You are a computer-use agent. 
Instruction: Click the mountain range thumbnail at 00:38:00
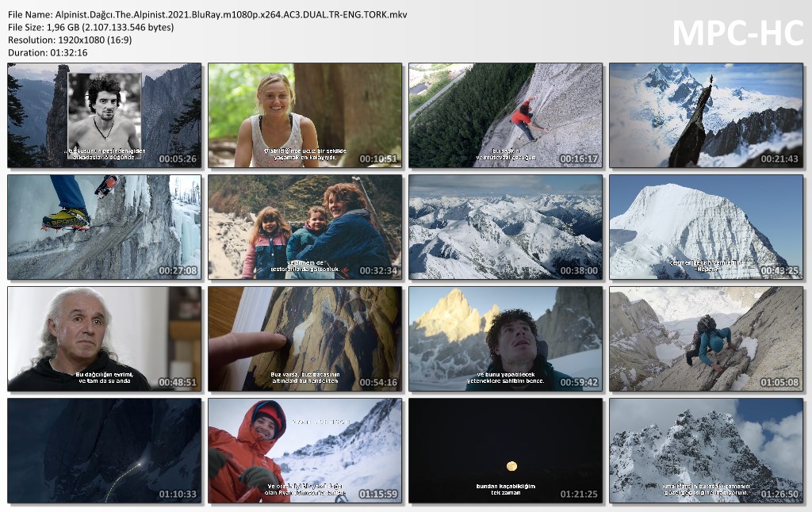point(505,227)
